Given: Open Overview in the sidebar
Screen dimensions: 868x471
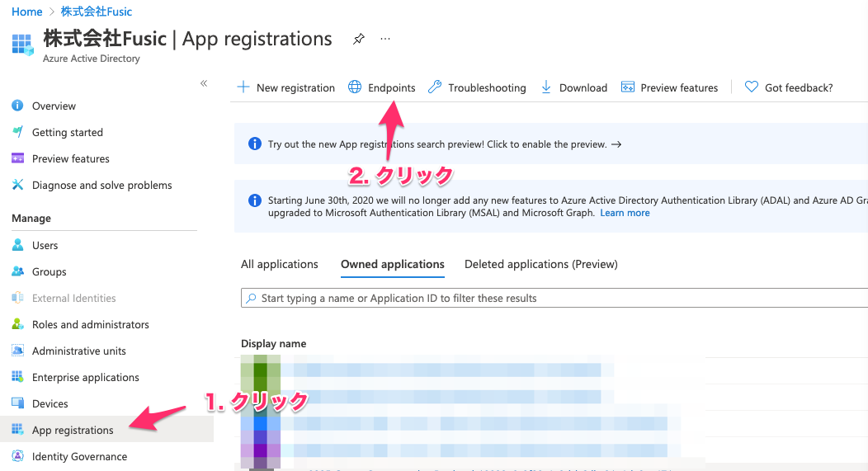Looking at the screenshot, I should 54,106.
